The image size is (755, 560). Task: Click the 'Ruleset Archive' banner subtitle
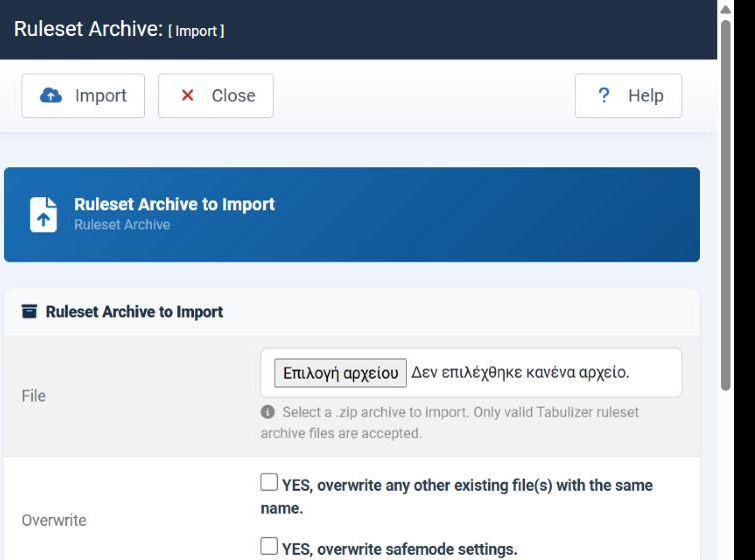[122, 225]
